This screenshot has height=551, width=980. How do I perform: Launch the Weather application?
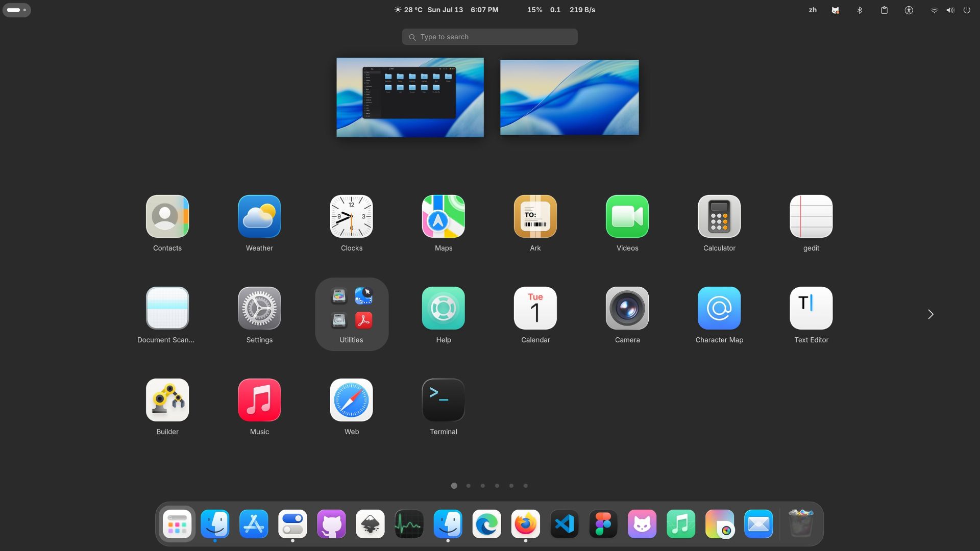click(x=259, y=216)
